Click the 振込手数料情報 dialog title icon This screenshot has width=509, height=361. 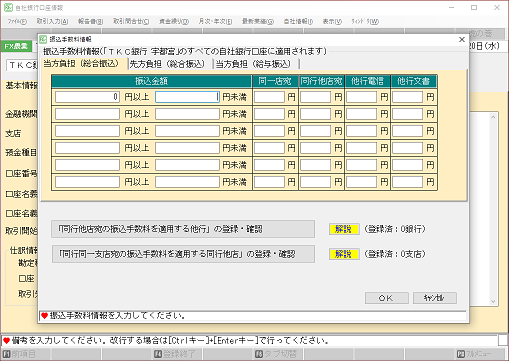tap(43, 39)
